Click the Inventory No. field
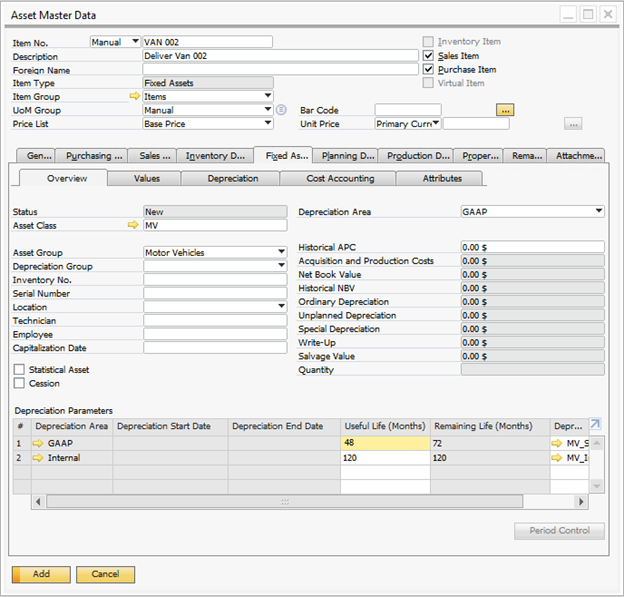The width and height of the screenshot is (624, 597). (x=215, y=279)
